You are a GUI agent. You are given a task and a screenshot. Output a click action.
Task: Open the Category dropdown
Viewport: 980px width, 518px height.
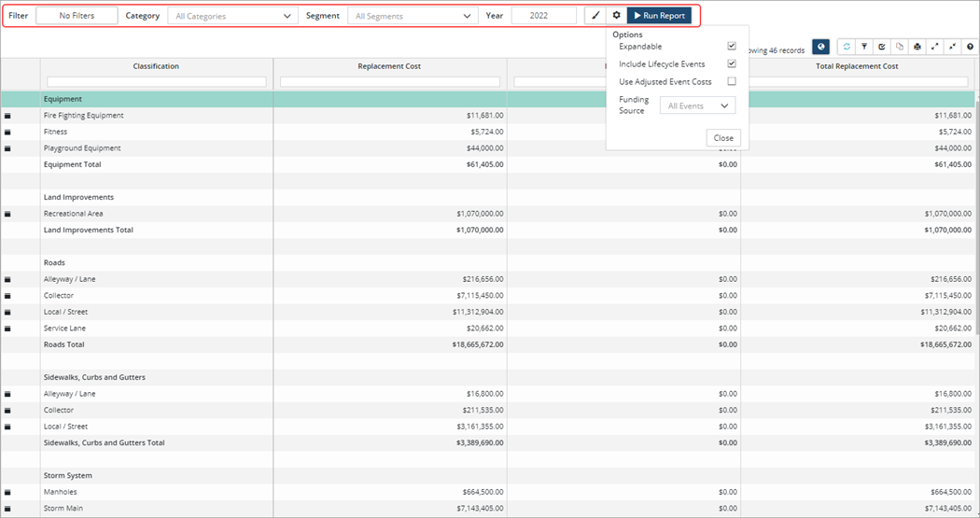coord(233,16)
